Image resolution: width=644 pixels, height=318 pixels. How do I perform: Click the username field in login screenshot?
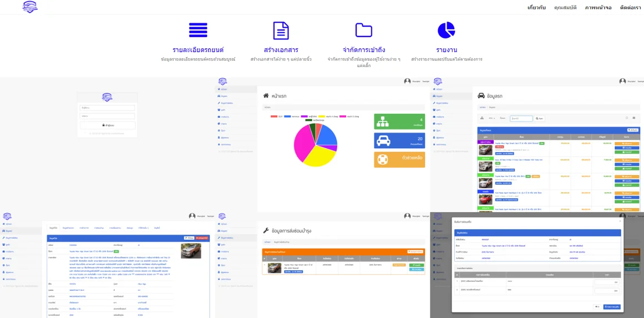[x=107, y=108]
